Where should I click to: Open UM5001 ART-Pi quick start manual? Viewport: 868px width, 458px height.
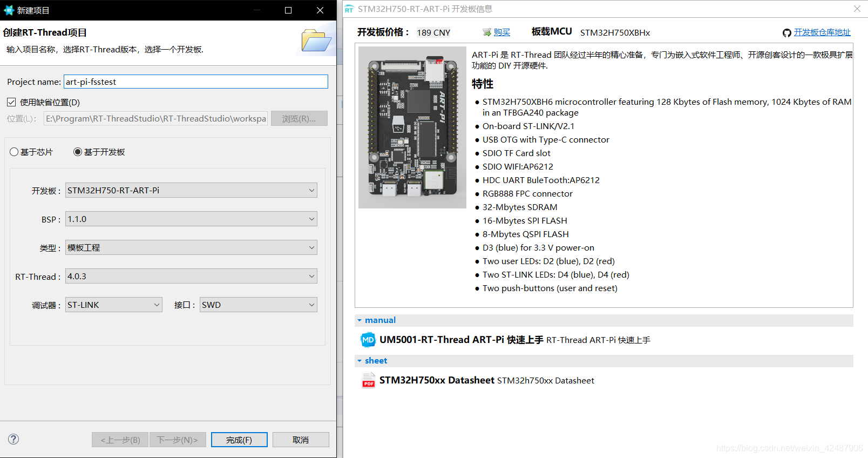pos(462,340)
